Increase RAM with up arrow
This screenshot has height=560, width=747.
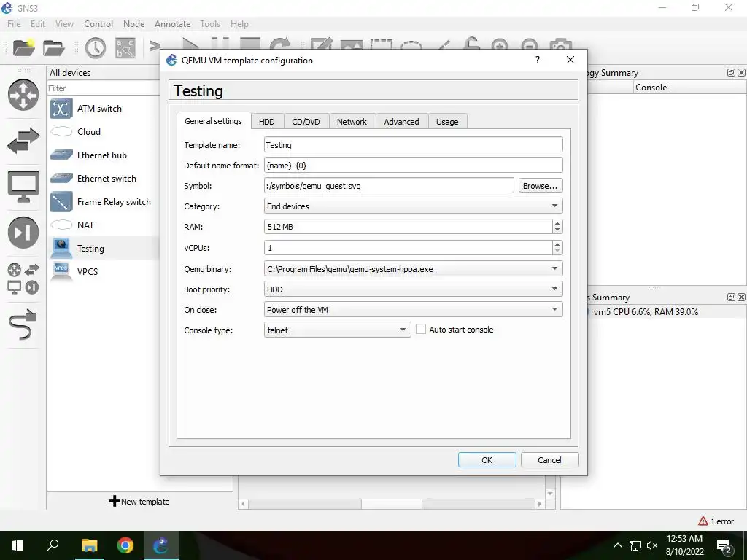[x=557, y=223]
